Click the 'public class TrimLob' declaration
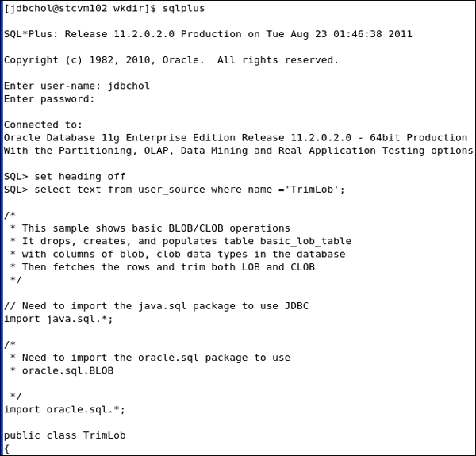The height and width of the screenshot is (456, 476). [65, 435]
